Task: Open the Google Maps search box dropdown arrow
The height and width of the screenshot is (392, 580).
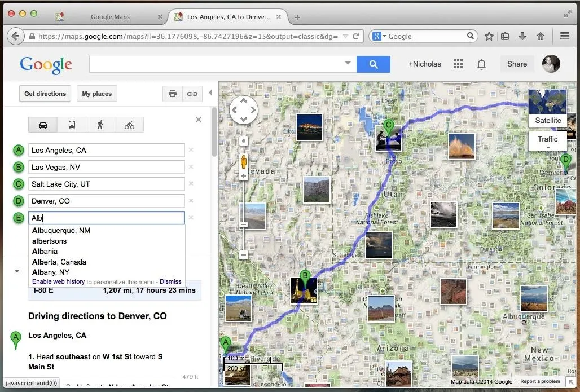Action: coord(348,63)
